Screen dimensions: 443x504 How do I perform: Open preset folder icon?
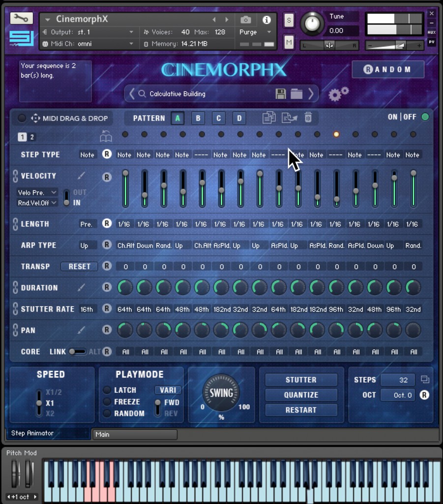296,94
